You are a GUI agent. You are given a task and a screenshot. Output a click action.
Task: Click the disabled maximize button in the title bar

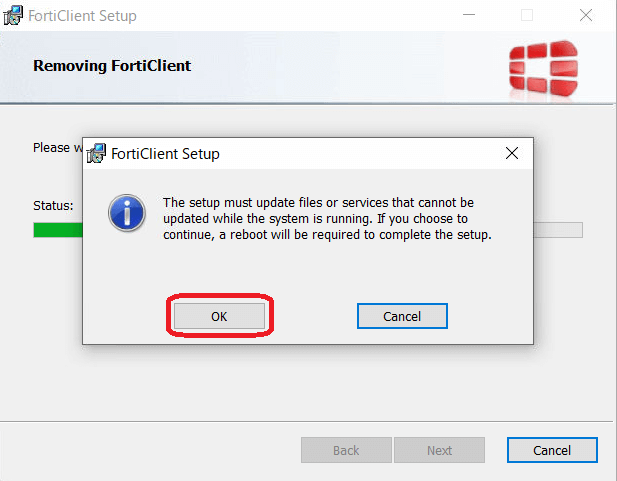527,16
